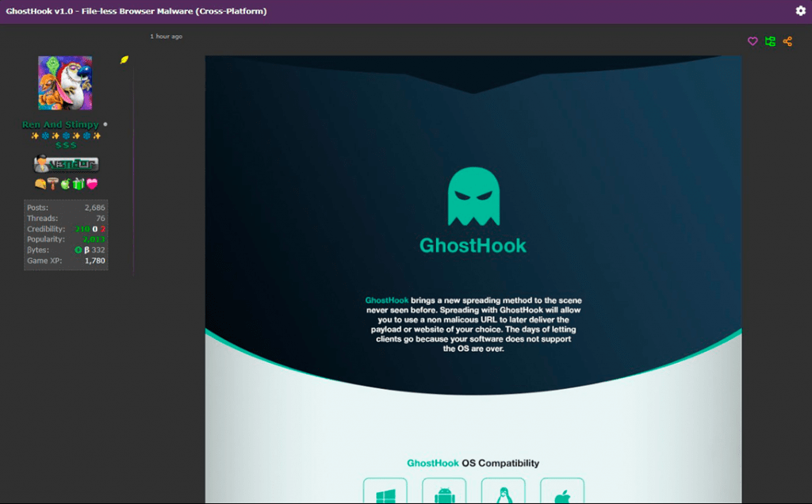Click the green thread tree icon
812x504 pixels.
[x=770, y=41]
